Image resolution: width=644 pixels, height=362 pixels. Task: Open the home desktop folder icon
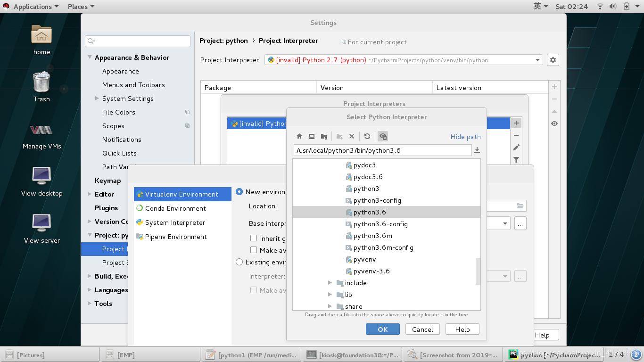(x=41, y=35)
